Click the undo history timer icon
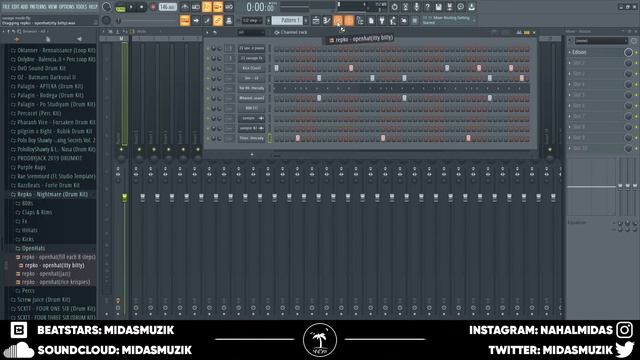 click(x=394, y=7)
